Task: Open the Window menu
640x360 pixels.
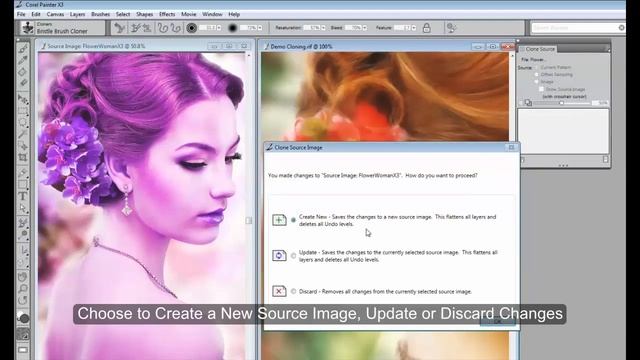Action: 212,14
